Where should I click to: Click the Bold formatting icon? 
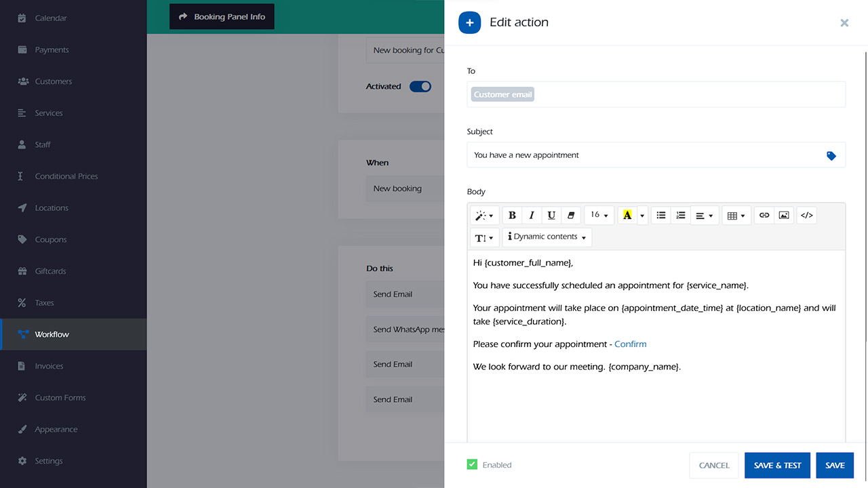(x=512, y=216)
